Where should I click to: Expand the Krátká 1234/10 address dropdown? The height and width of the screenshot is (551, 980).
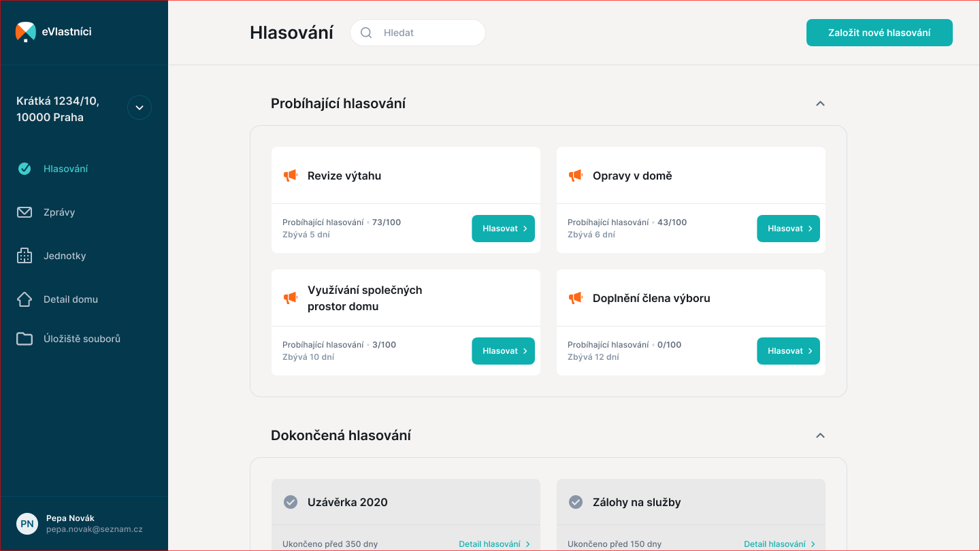(140, 107)
